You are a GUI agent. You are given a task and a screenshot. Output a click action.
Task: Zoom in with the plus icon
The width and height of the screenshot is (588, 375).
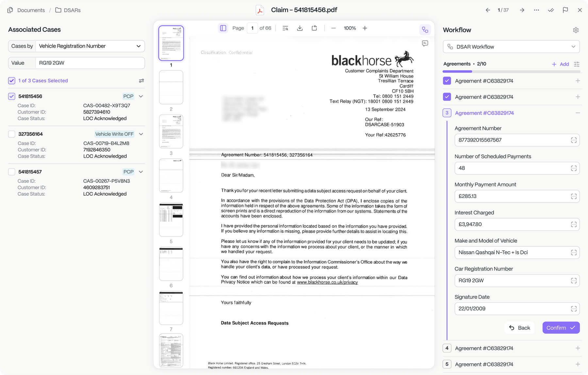(x=365, y=28)
